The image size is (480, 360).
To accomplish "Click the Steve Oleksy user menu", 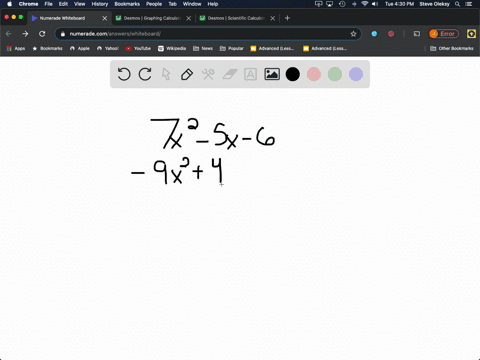I will 434,4.
